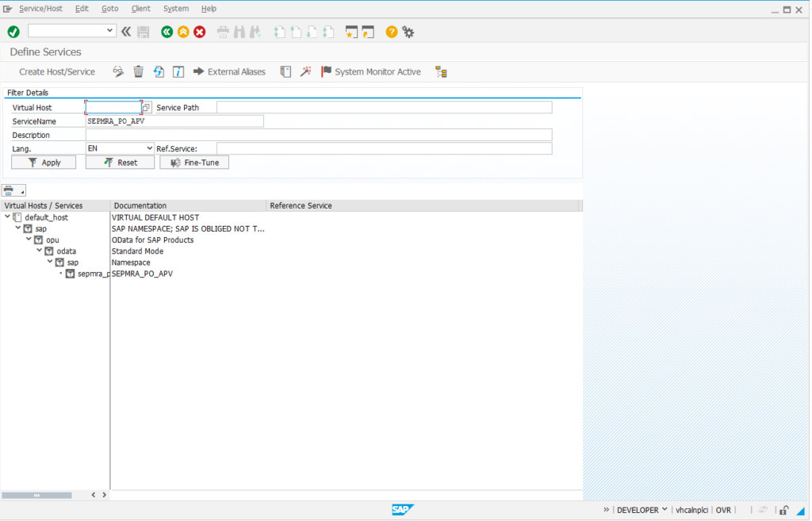Click the Description input field
Image resolution: width=812 pixels, height=521 pixels.
(x=319, y=135)
